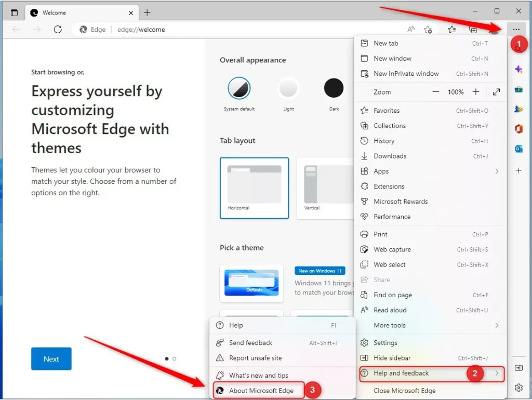Open the Tools briefcase icon in sidebar
The width and height of the screenshot is (532, 400).
coord(518,89)
